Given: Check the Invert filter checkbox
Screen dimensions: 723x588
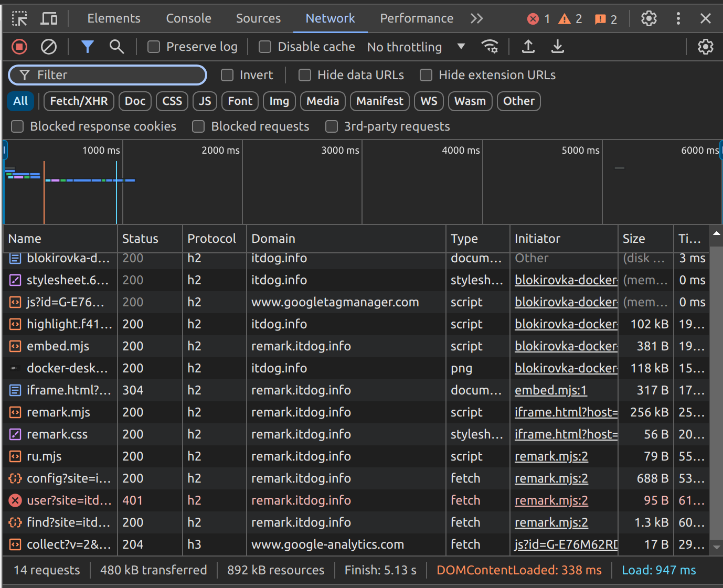Looking at the screenshot, I should click(227, 75).
